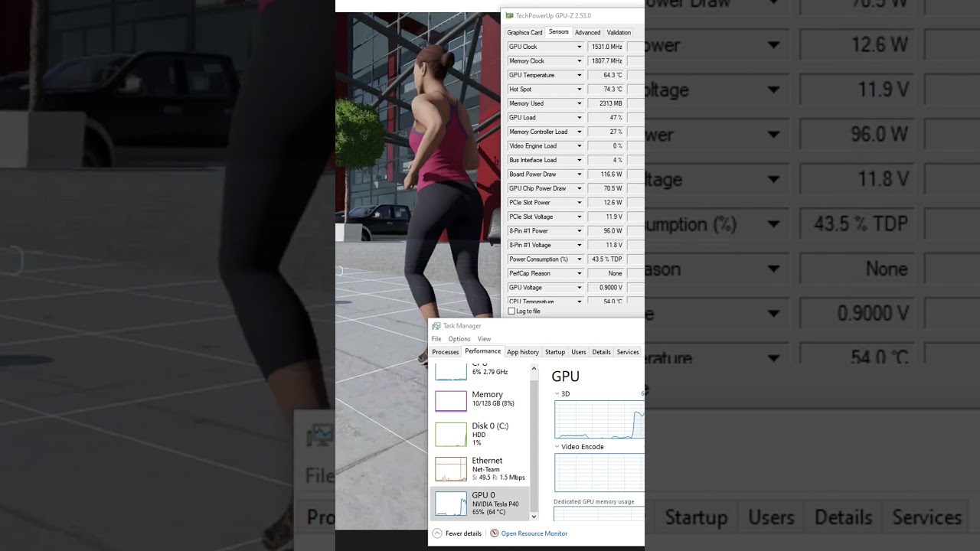Open the GPU-Z Advanced tab
This screenshot has width=980, height=551.
[x=587, y=32]
